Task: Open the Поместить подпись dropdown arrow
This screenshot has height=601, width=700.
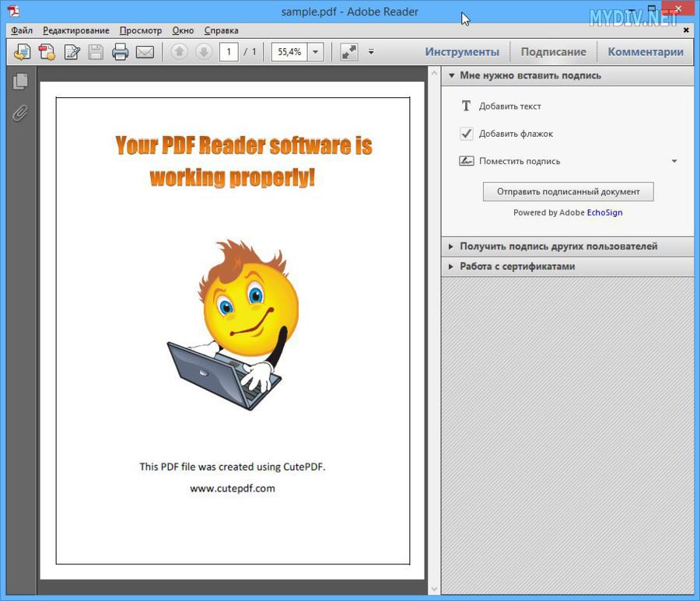Action: pyautogui.click(x=674, y=161)
